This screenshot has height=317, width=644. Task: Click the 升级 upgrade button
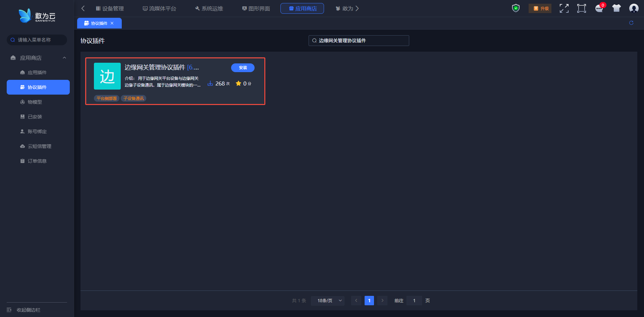[540, 8]
